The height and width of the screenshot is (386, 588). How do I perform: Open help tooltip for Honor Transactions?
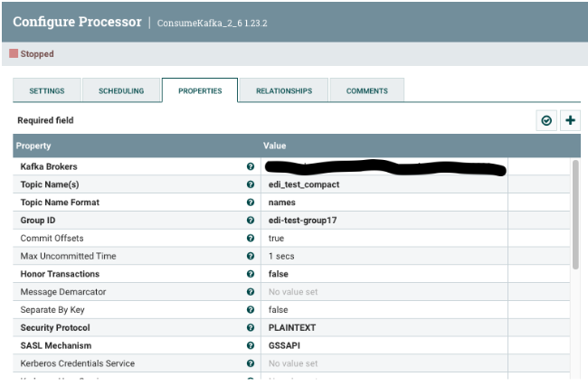click(251, 274)
